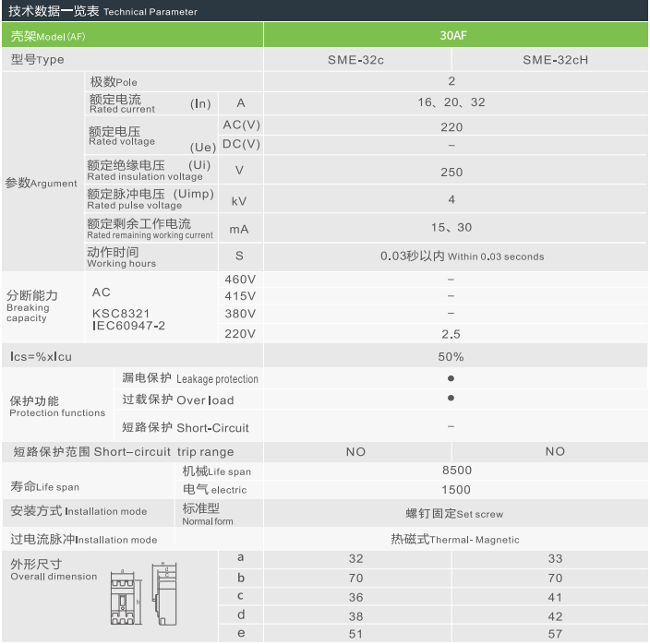Click the '415V' voltage cell
Screen dimensions: 650x644
click(x=240, y=296)
